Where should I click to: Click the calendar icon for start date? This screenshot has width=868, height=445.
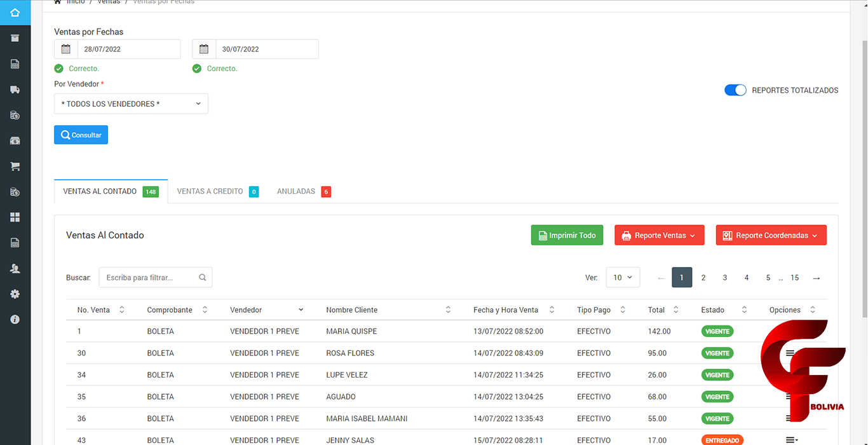coord(66,49)
